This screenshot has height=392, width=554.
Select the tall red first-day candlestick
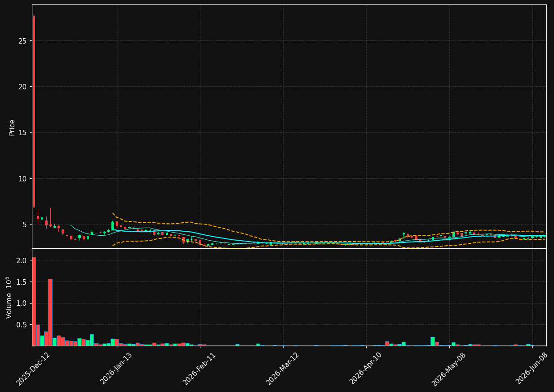tap(34, 111)
